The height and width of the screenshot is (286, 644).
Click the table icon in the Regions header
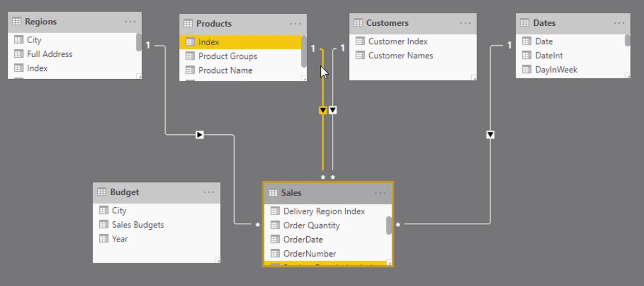point(17,22)
